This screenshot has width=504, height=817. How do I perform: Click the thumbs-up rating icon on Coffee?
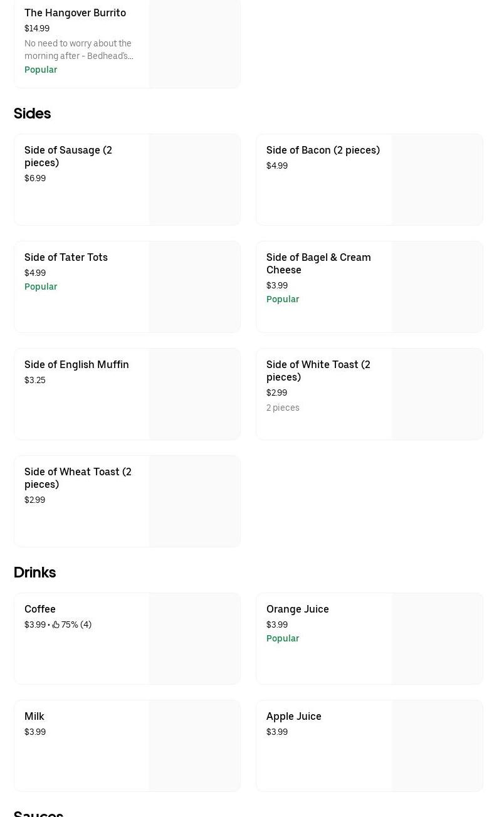point(56,625)
